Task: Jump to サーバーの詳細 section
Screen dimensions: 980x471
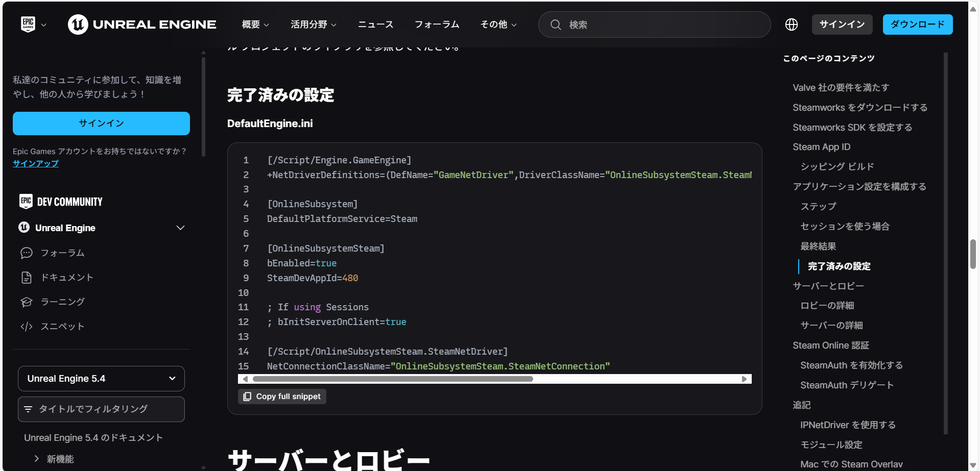Action: pos(831,326)
